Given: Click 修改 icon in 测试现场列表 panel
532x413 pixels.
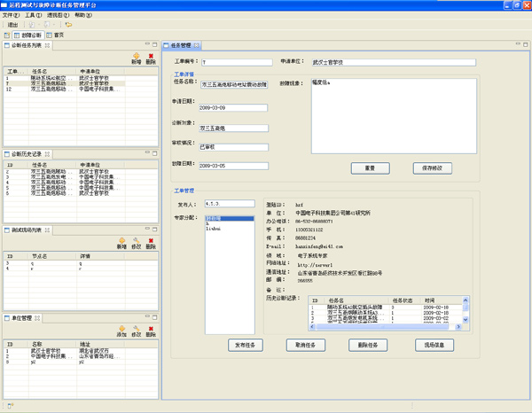Looking at the screenshot, I should click(x=137, y=241).
